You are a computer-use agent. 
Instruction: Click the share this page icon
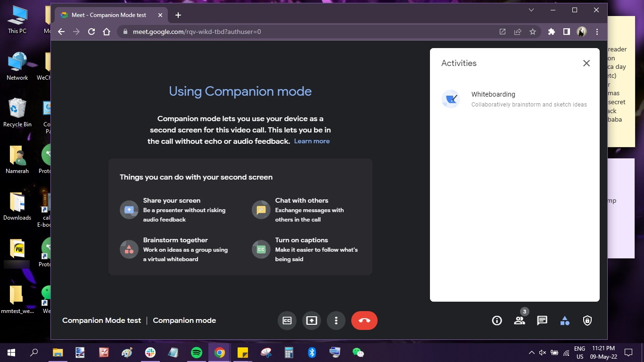tap(518, 32)
